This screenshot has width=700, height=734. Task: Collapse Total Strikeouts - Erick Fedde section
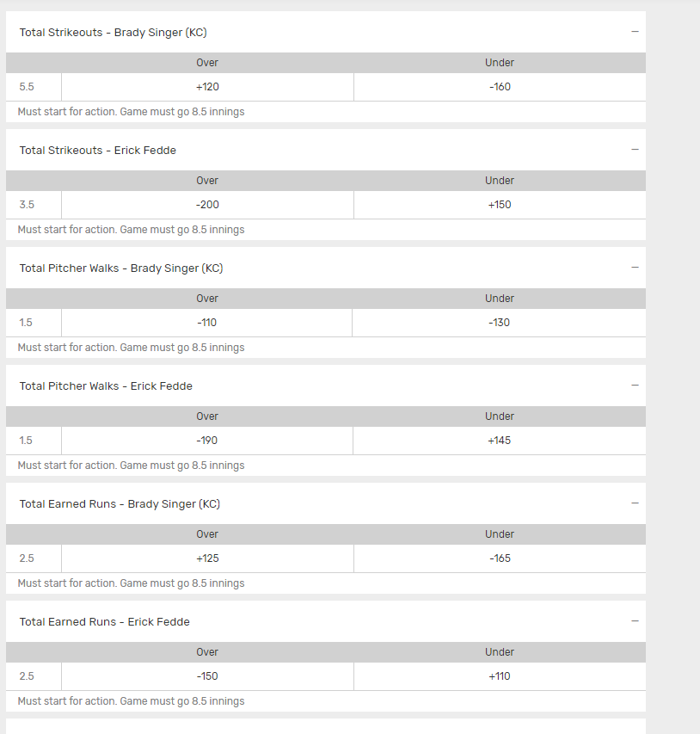(635, 150)
